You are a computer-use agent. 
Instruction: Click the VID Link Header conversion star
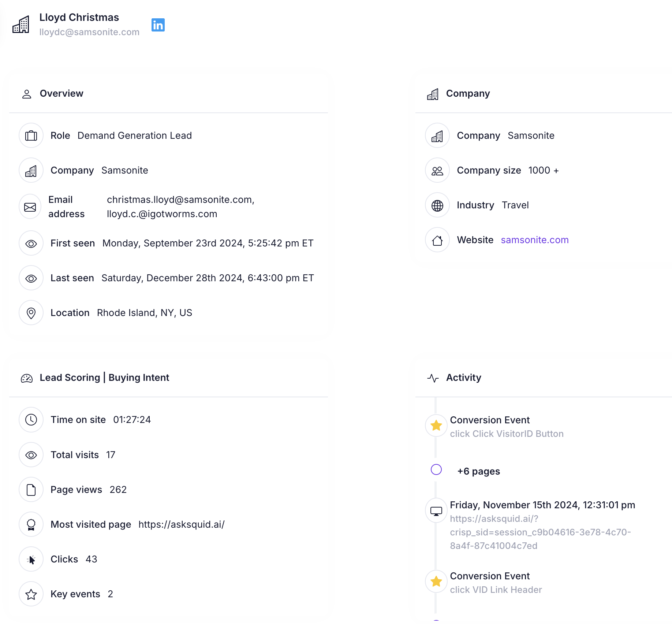point(436,582)
